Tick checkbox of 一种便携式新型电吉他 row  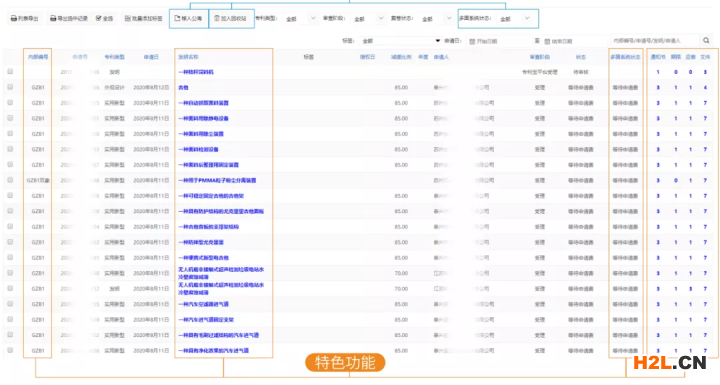[10, 257]
